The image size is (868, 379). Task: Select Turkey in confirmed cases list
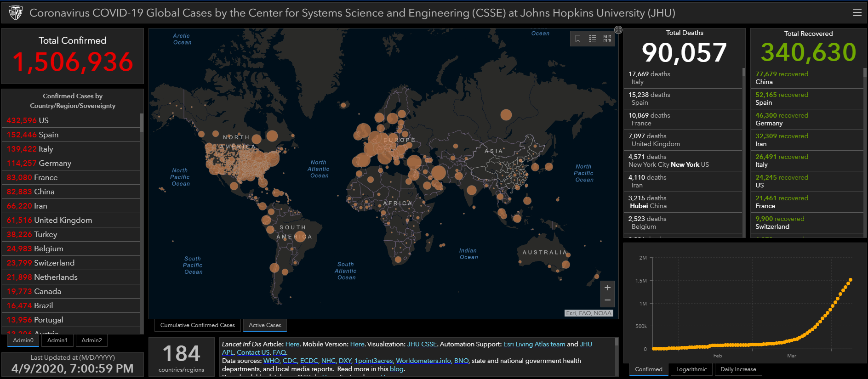point(71,234)
